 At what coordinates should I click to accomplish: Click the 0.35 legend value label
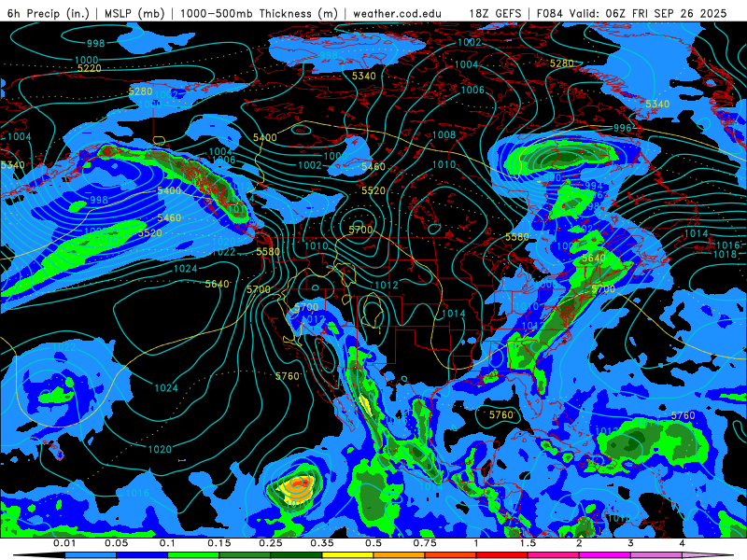coord(322,543)
